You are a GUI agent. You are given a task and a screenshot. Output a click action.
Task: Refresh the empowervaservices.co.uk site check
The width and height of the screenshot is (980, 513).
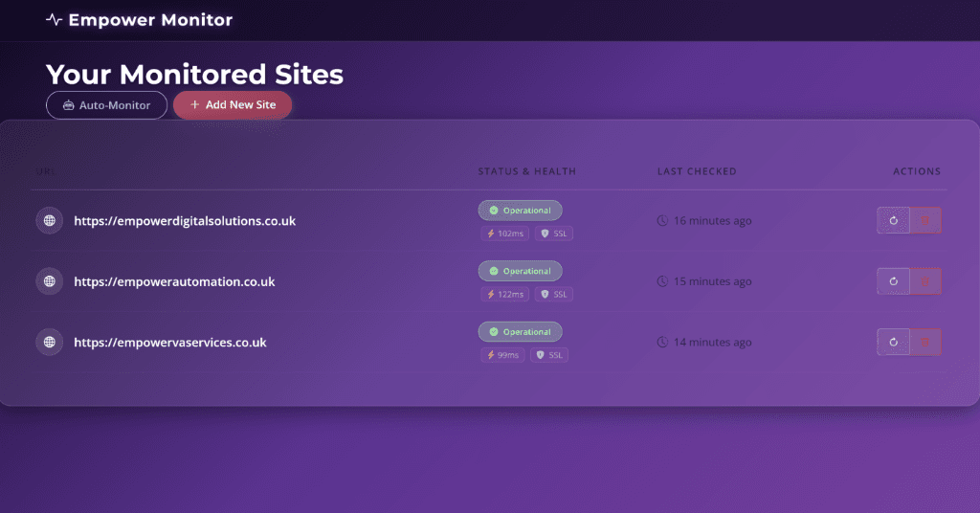click(893, 342)
